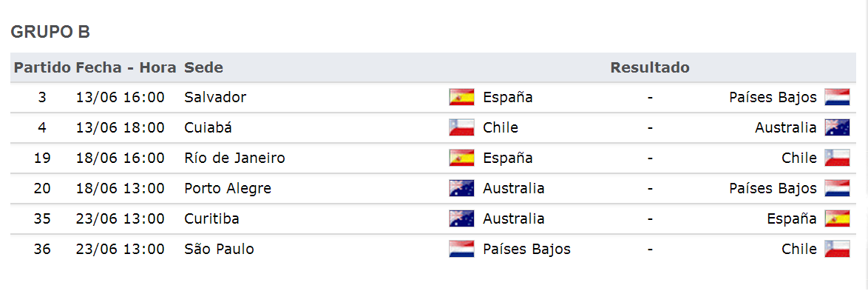Click the GRUPO B heading
This screenshot has width=868, height=294.
(x=50, y=33)
